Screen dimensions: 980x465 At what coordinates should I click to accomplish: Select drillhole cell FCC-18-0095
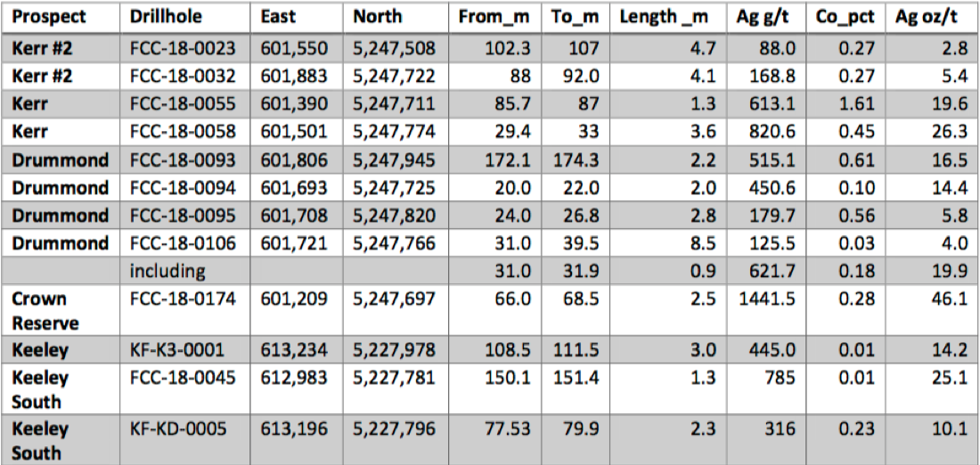pos(183,216)
